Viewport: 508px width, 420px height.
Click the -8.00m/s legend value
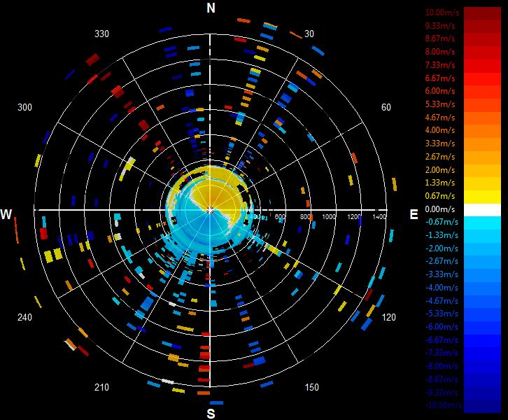[442, 366]
